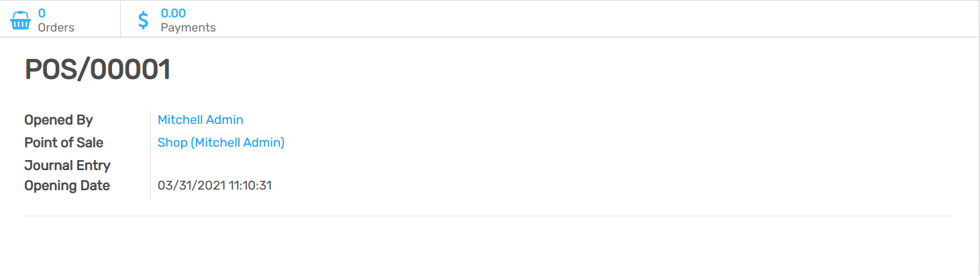Click the vertical divider beside the field labels

(151, 154)
